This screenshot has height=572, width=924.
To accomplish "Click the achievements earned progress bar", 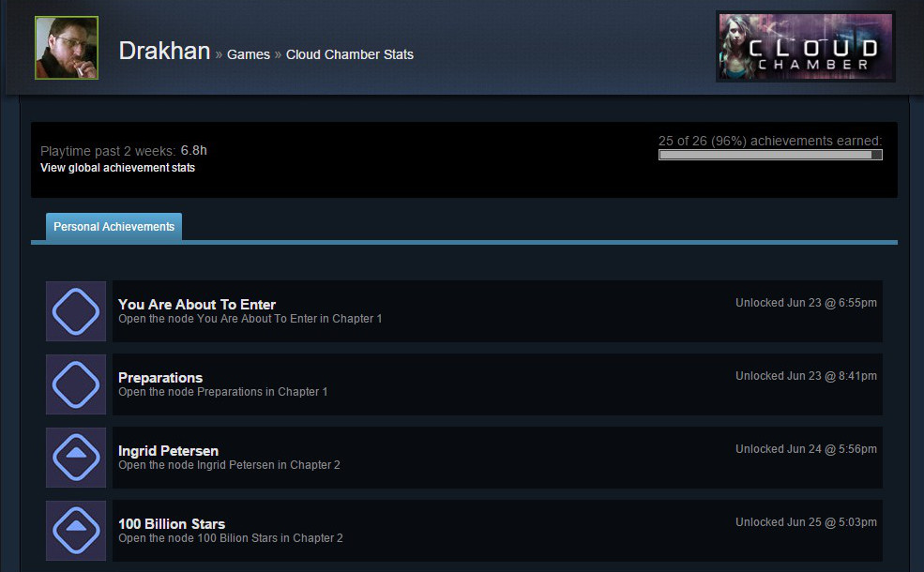I will pos(770,155).
